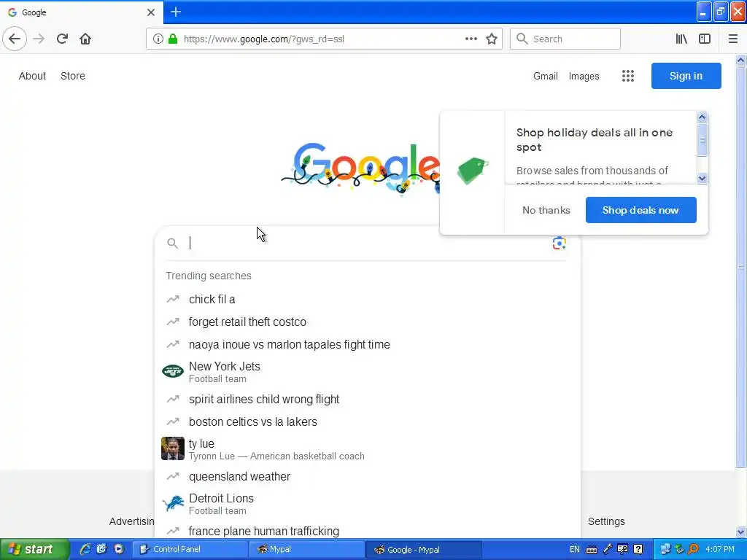The width and height of the screenshot is (747, 560).
Task: Click the second quick launch icon
Action: click(x=101, y=549)
